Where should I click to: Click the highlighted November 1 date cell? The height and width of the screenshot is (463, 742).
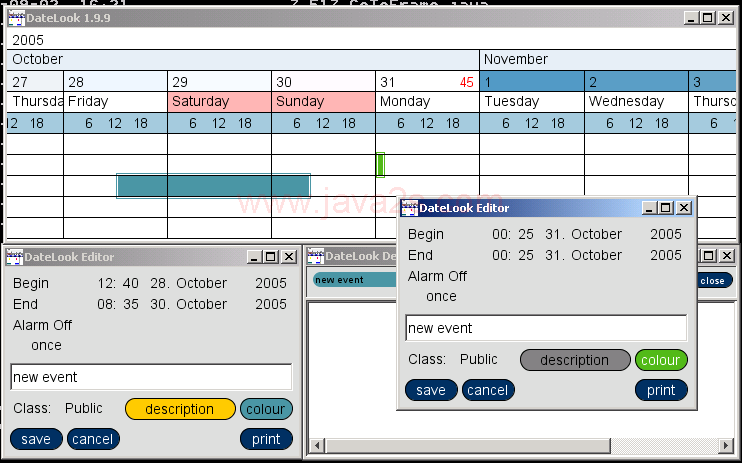(532, 82)
